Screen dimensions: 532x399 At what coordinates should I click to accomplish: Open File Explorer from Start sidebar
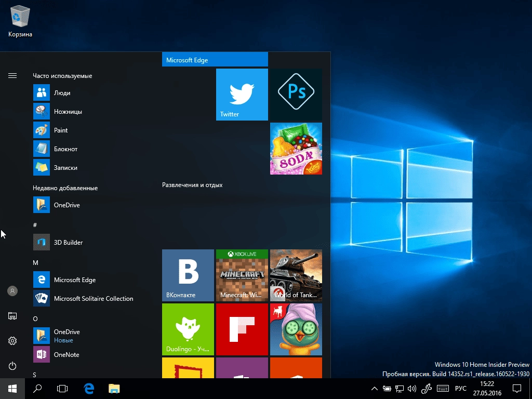click(x=12, y=316)
